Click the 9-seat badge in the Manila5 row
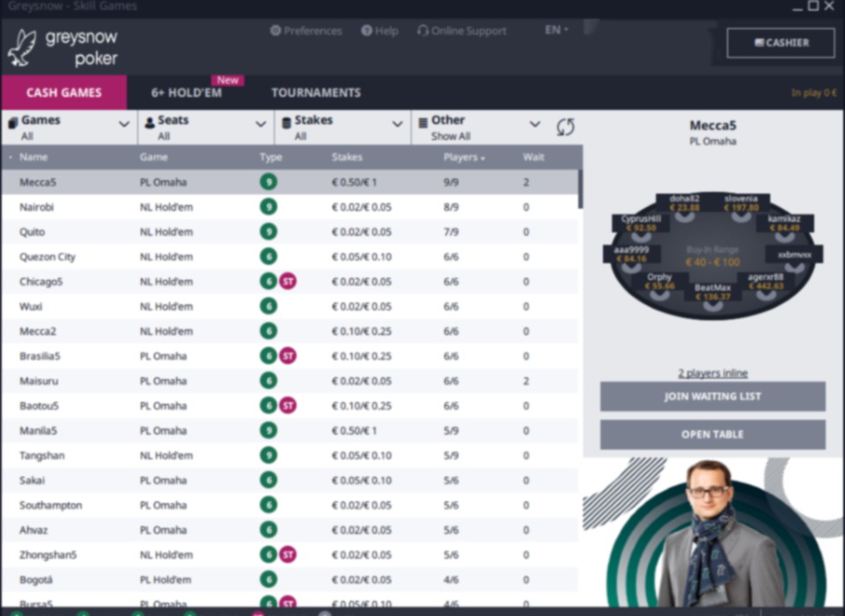 [268, 430]
